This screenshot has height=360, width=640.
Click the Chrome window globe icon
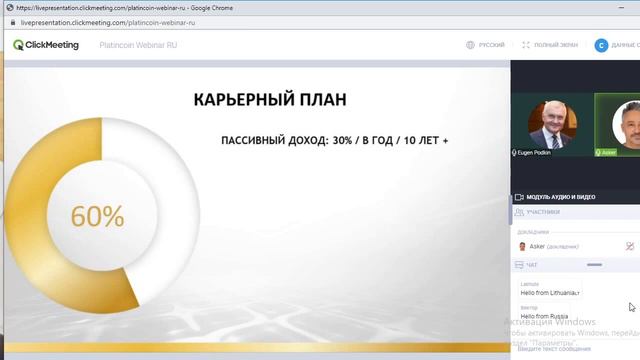(x=10, y=8)
